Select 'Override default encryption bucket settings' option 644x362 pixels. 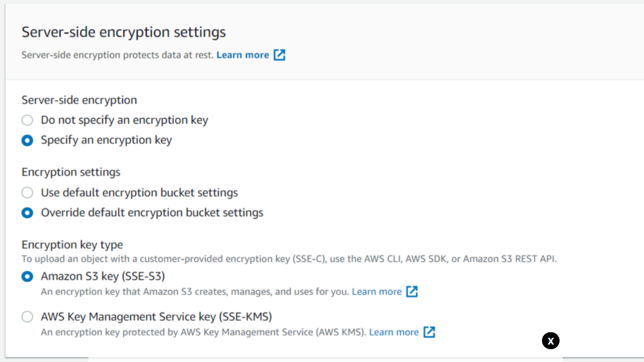[x=27, y=213]
